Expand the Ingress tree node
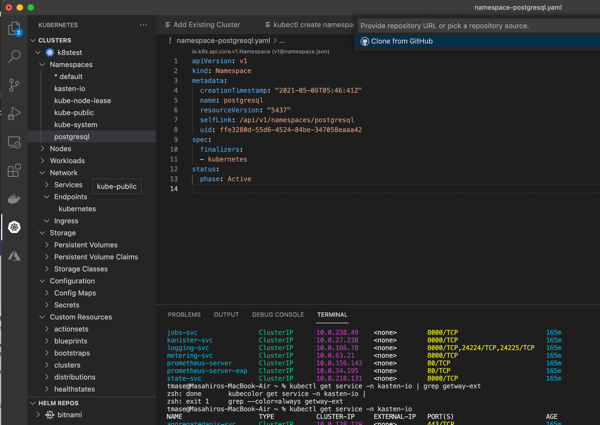 (x=47, y=221)
